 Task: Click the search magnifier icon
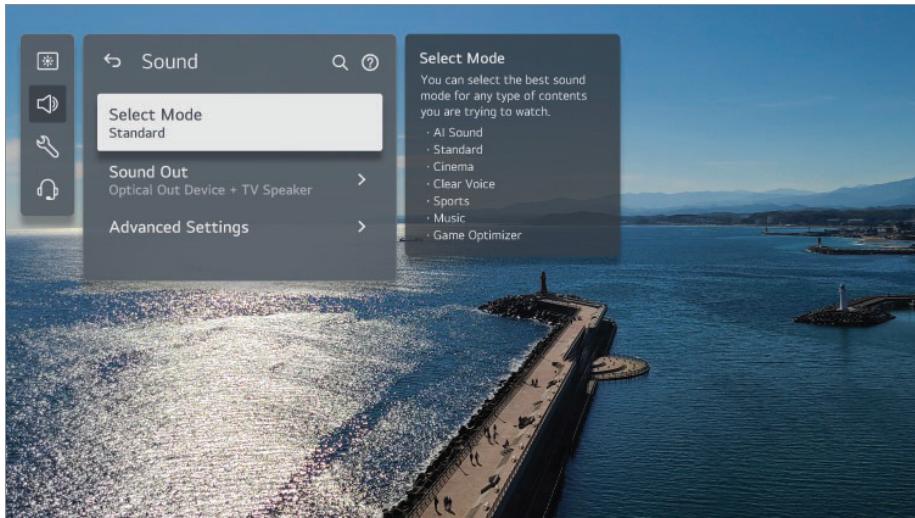click(340, 63)
